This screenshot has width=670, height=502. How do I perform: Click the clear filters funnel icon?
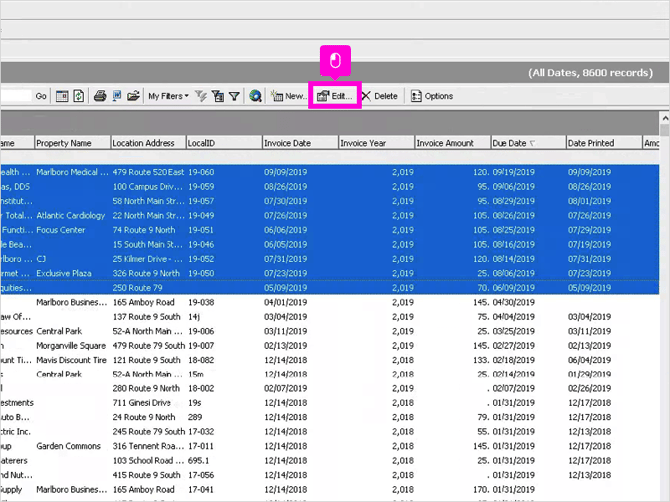[200, 96]
